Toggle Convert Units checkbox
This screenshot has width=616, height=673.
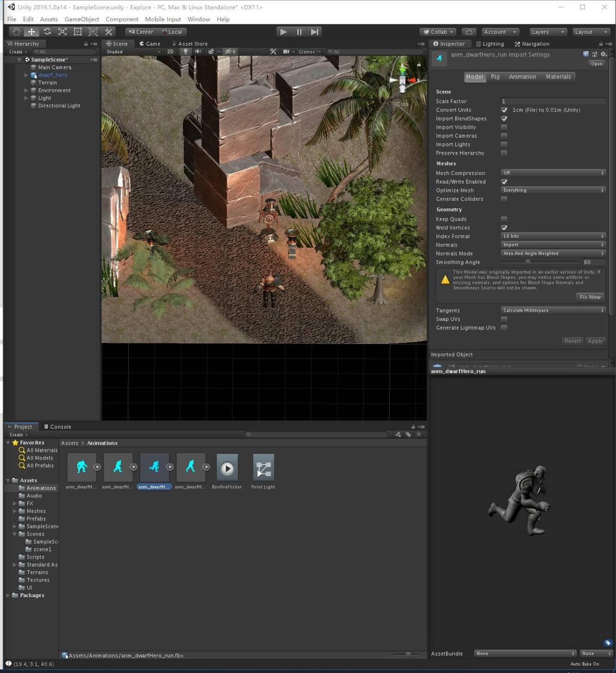pyautogui.click(x=504, y=110)
